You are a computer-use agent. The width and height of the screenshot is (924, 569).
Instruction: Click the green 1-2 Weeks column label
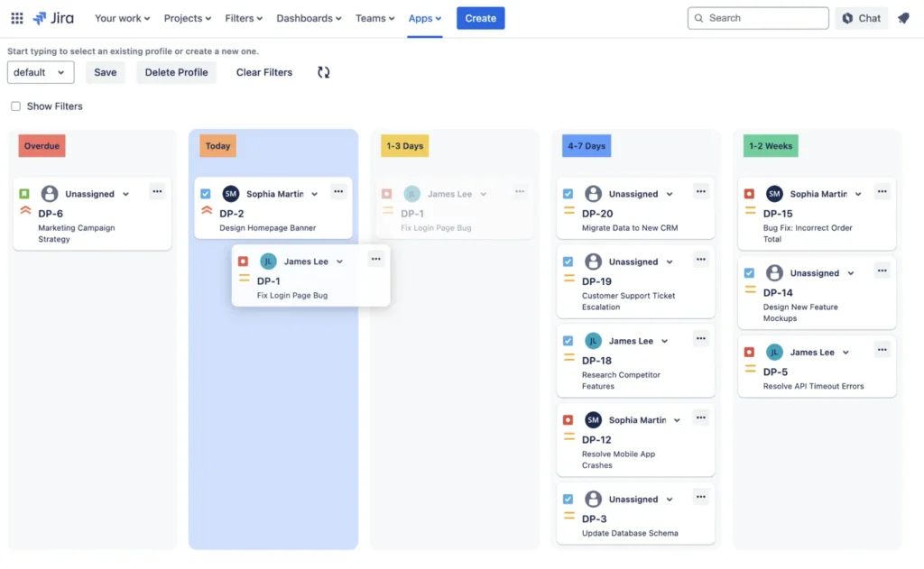click(771, 146)
